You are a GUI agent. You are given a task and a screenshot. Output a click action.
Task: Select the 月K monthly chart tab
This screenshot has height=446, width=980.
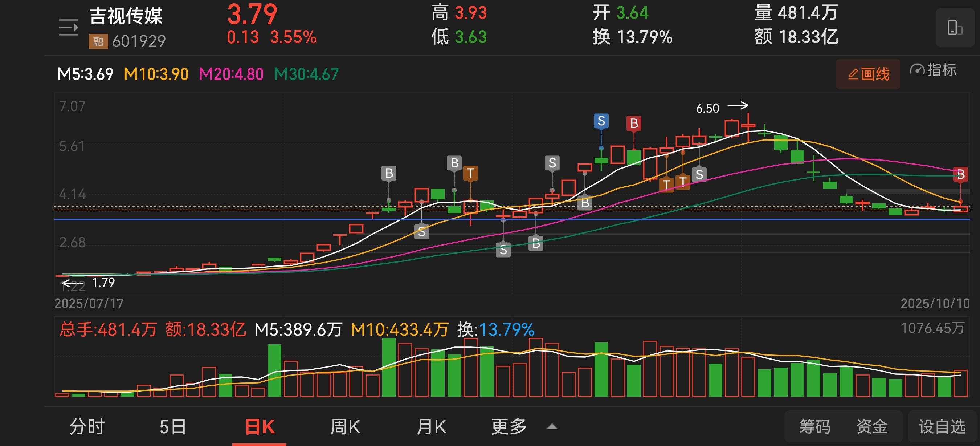(431, 426)
